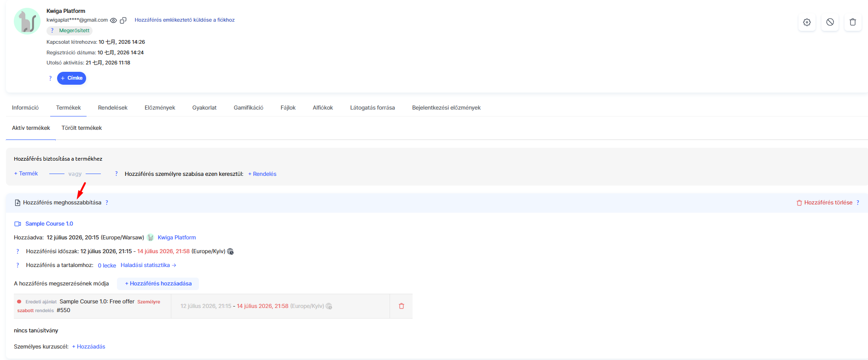Open the Kwiga Platform link under Hozzáadva
The height and width of the screenshot is (360, 868).
pyautogui.click(x=177, y=238)
